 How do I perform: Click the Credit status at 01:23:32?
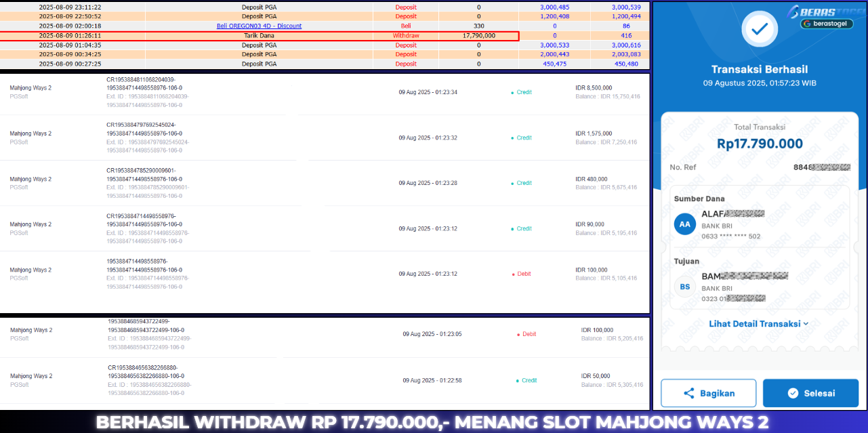[522, 138]
